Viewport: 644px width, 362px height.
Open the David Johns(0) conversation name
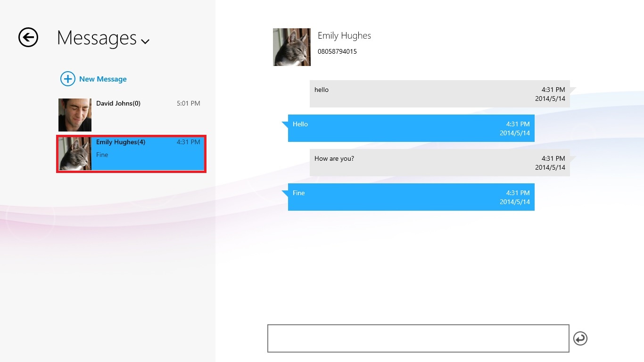click(x=118, y=103)
